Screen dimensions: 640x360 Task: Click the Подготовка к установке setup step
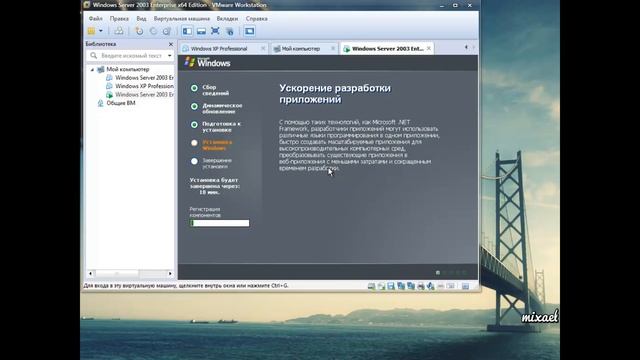tap(222, 127)
